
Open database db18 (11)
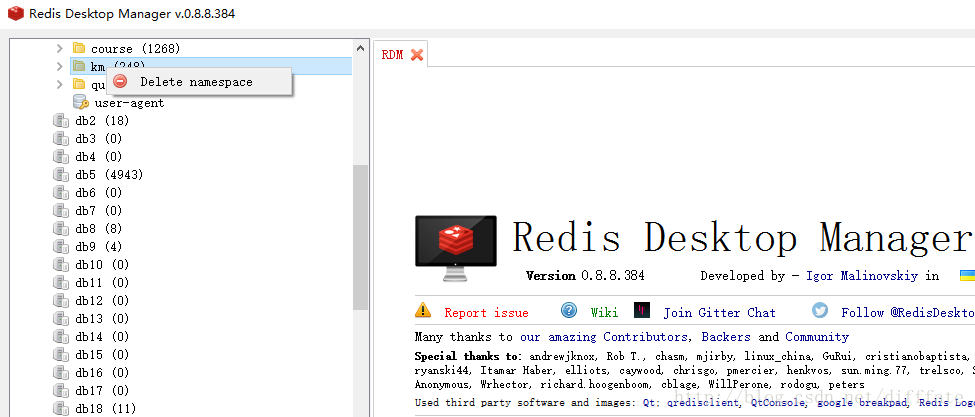tap(106, 409)
